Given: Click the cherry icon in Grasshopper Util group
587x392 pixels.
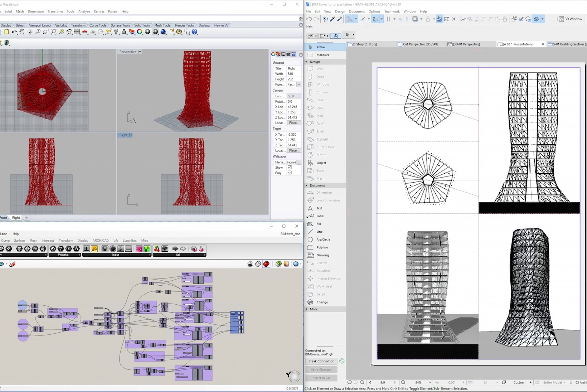Looking at the screenshot, I should pos(157,249).
